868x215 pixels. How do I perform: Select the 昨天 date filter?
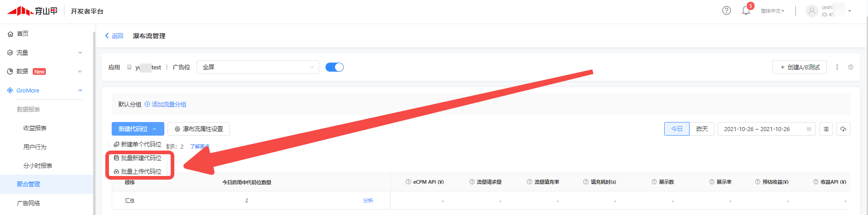pos(702,129)
